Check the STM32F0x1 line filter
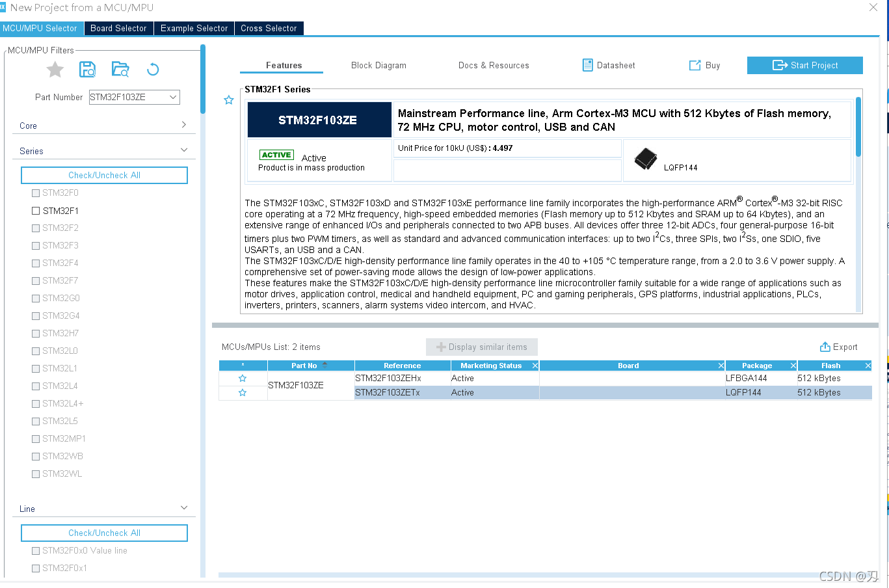This screenshot has height=588, width=889. 36,568
